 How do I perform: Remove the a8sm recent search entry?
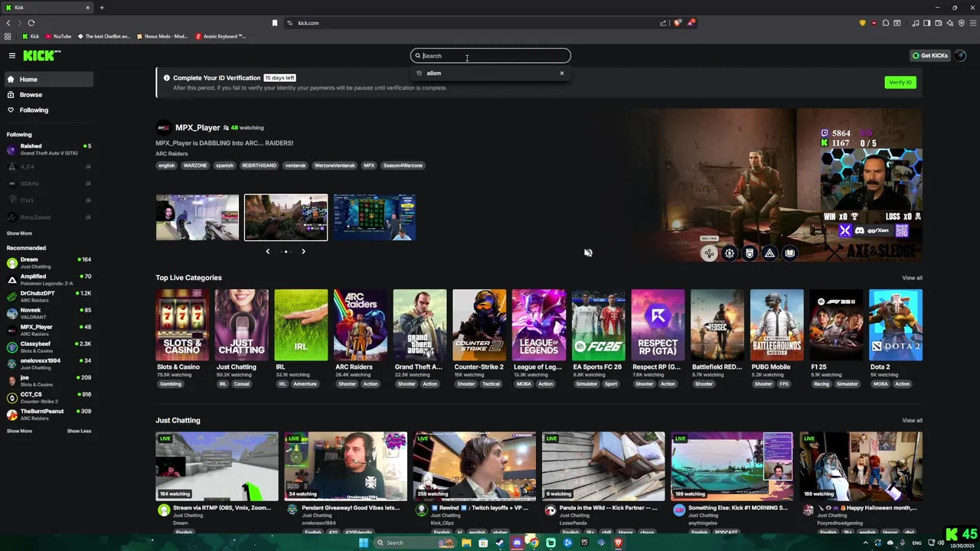562,73
